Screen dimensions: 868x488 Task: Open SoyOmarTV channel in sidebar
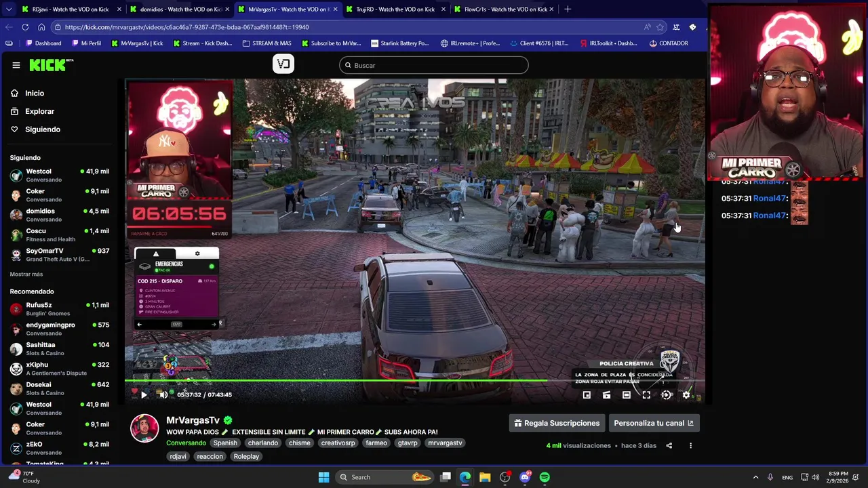click(60, 255)
